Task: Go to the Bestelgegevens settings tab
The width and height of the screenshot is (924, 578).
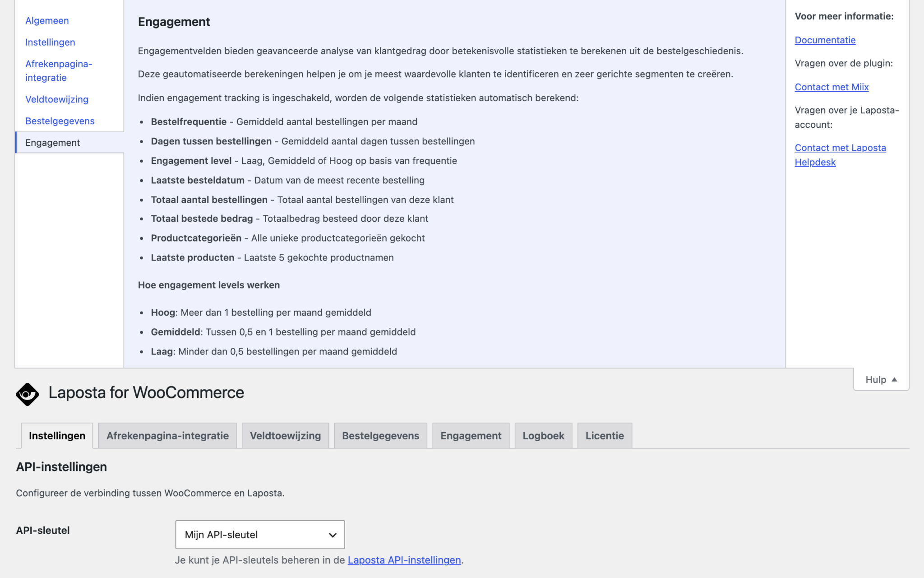Action: (380, 436)
